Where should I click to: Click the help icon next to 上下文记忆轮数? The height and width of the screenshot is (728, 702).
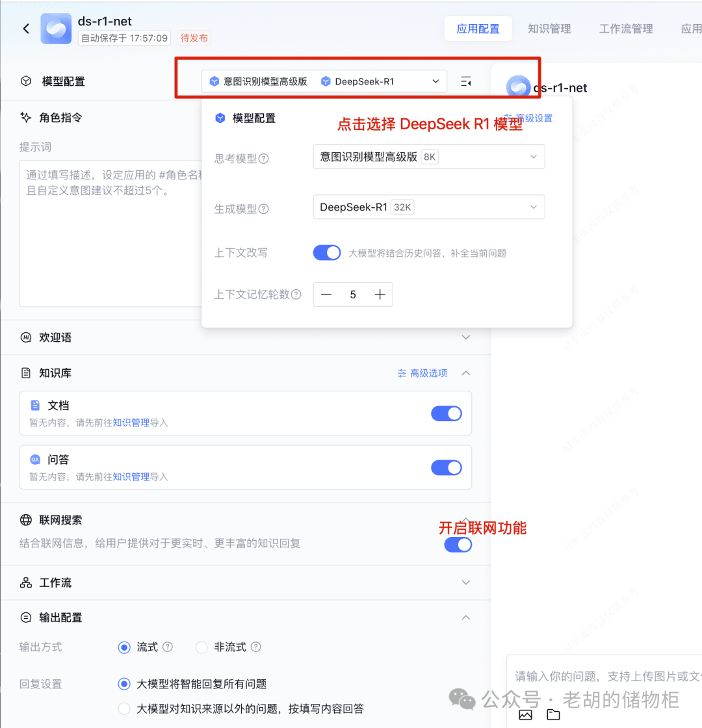pyautogui.click(x=296, y=294)
